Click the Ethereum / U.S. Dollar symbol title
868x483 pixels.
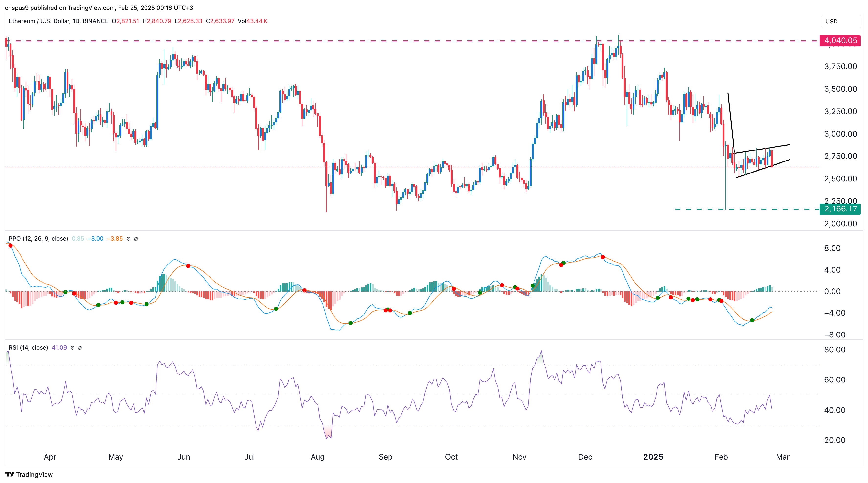(59, 21)
